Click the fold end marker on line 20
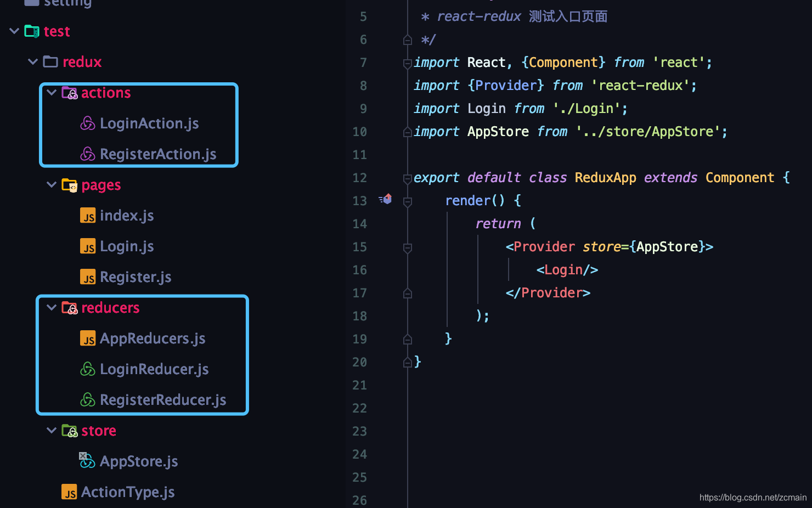Viewport: 812px width, 508px height. pos(408,362)
